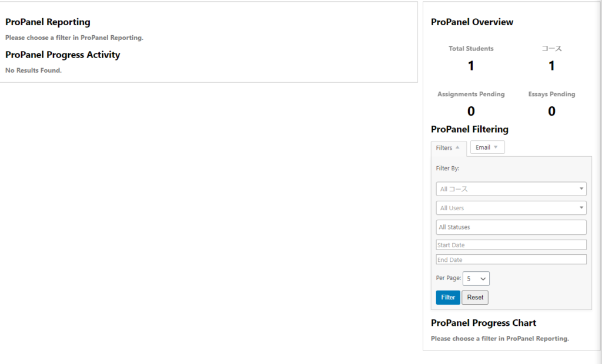
Task: Click the Total Students count
Action: pyautogui.click(x=471, y=66)
